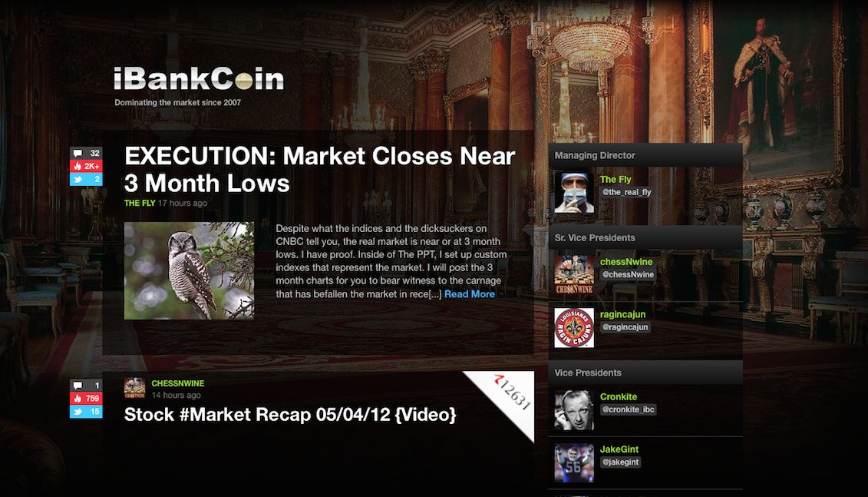Click the @cronkite_ibc handle tag

pos(629,409)
